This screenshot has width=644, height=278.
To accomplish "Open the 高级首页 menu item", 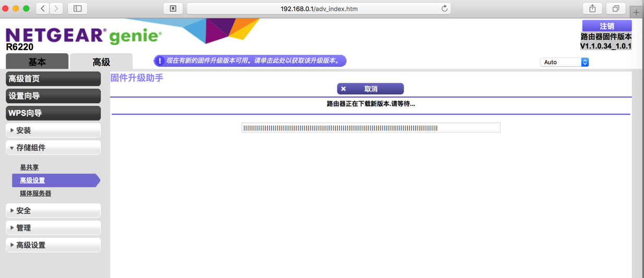I will (x=53, y=79).
